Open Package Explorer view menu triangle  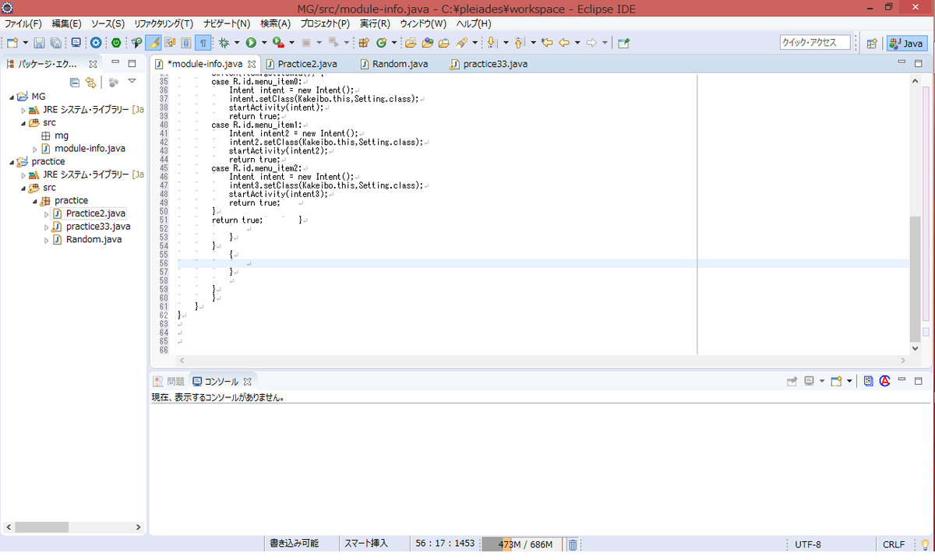[132, 81]
